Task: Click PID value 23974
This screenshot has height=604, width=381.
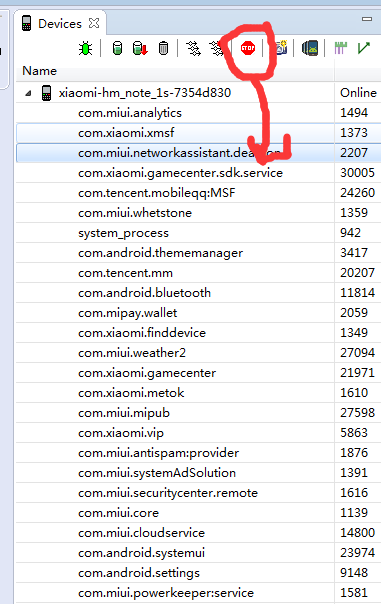Action: coord(358,554)
